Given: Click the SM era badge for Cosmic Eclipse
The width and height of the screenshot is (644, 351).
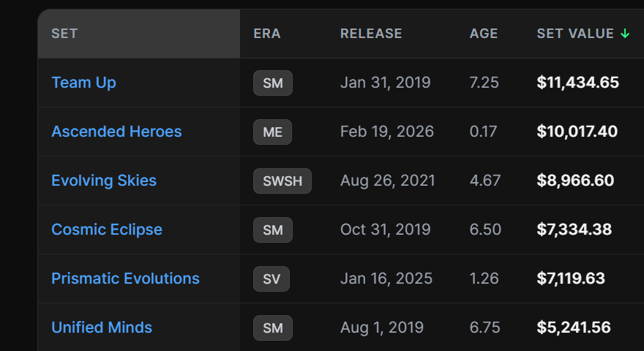Looking at the screenshot, I should tap(273, 230).
